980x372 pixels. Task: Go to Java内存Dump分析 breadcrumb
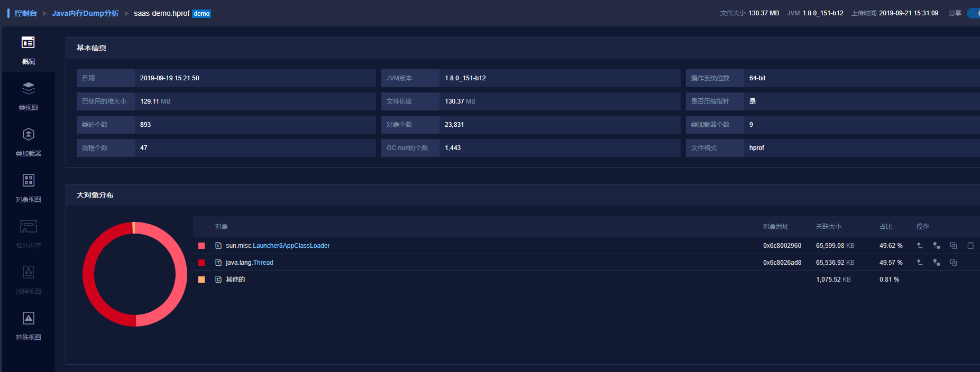pyautogui.click(x=85, y=13)
